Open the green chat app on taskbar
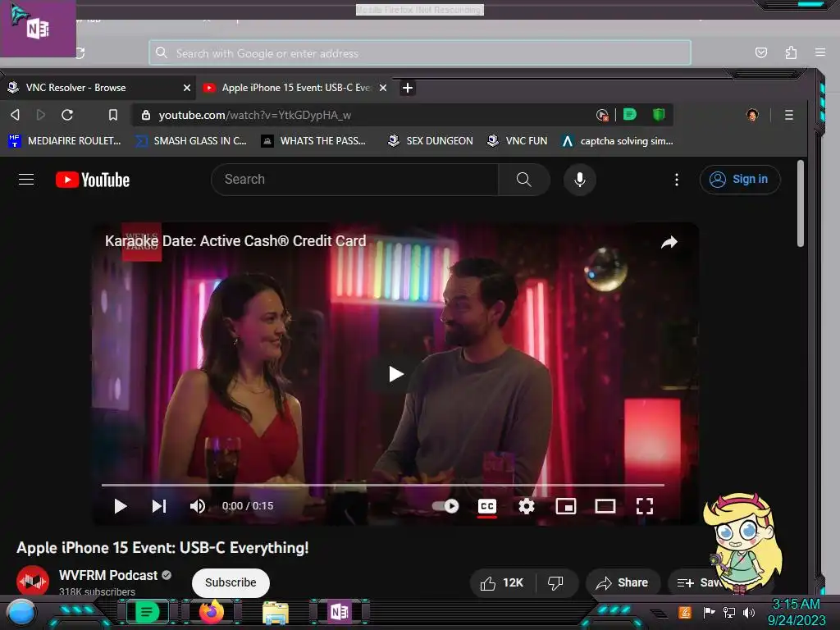Viewport: 840px width, 630px height. coord(146,612)
